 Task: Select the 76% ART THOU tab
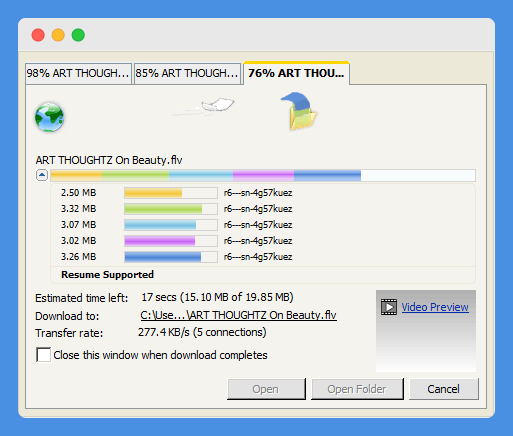[x=296, y=73]
